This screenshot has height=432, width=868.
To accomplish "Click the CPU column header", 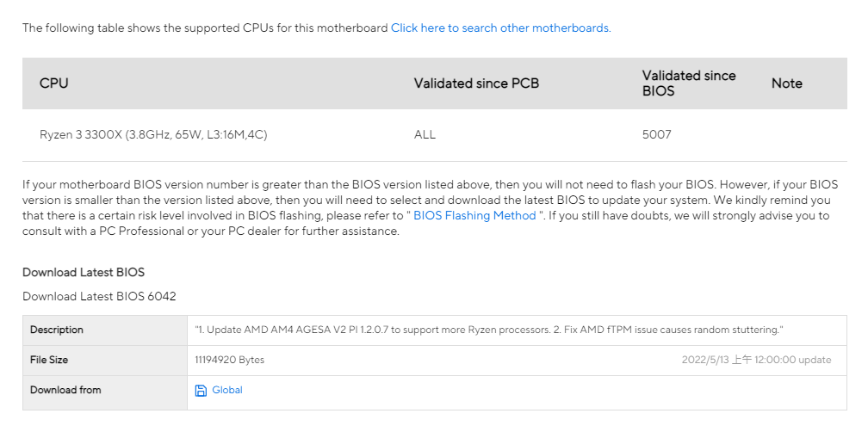I will (54, 83).
